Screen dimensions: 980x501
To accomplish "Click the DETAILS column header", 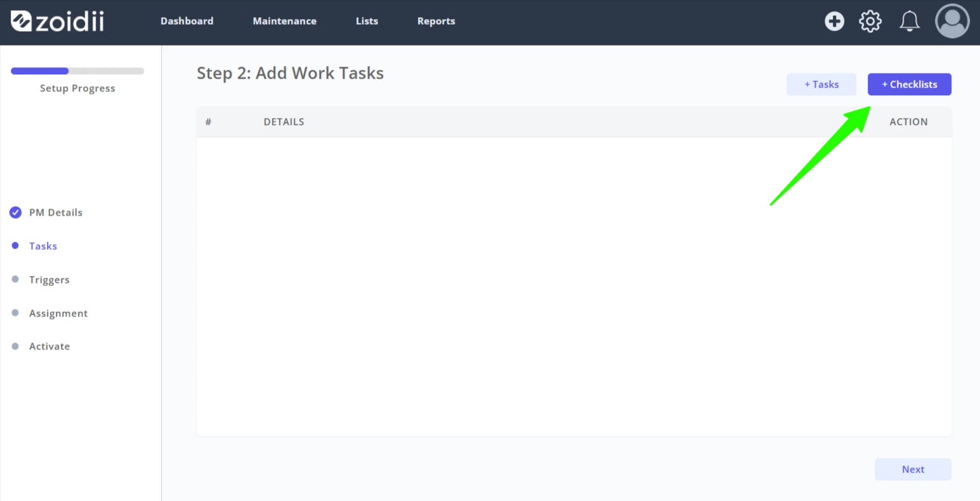I will (x=284, y=122).
